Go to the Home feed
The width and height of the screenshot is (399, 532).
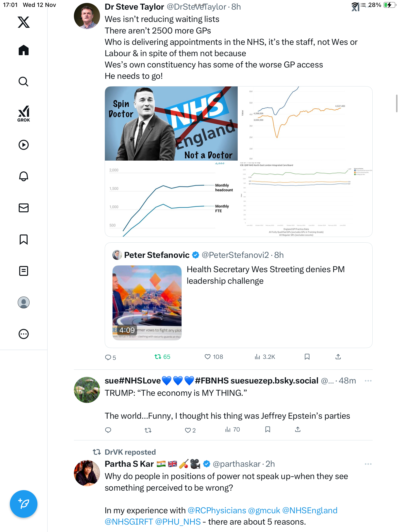pos(24,50)
